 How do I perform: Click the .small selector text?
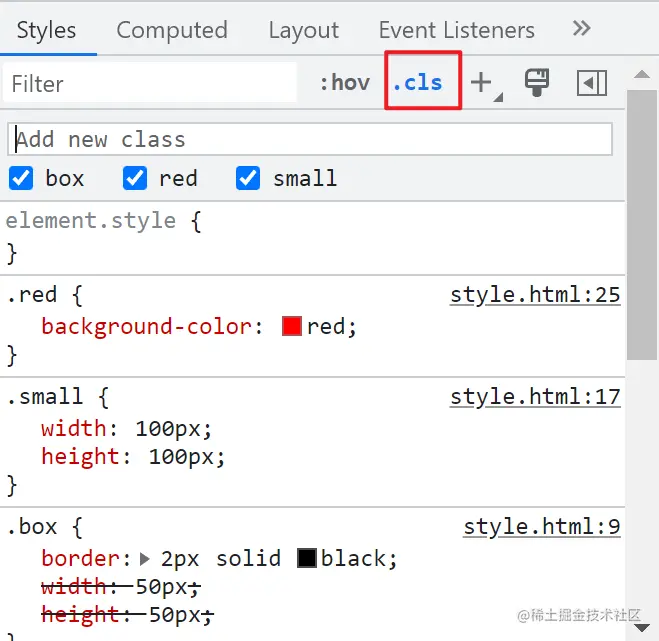click(45, 397)
